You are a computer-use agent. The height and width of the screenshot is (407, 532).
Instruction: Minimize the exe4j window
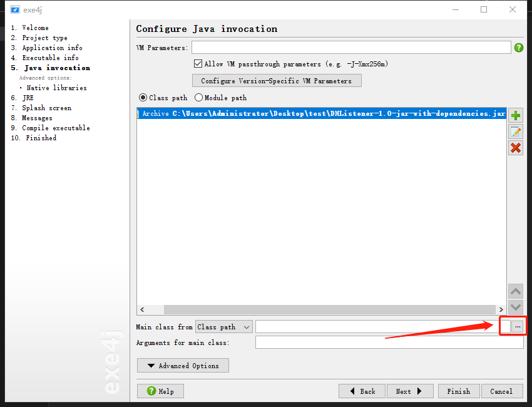(456, 9)
